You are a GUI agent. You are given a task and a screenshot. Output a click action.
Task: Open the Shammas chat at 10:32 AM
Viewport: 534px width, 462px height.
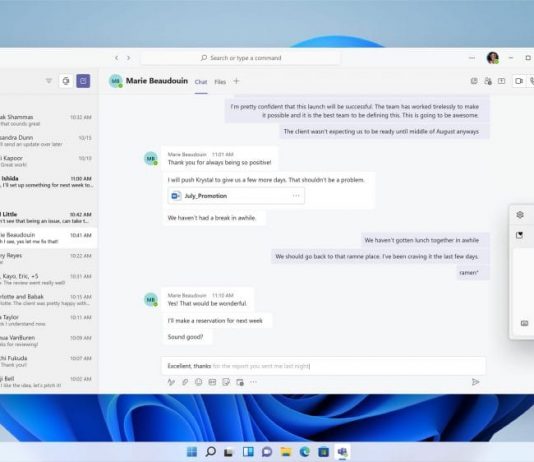tap(48, 120)
